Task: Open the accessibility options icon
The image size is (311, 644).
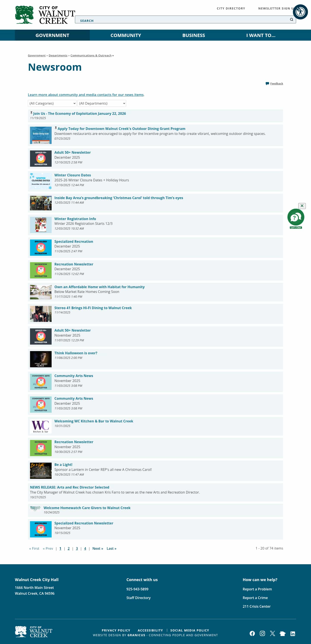Action: (300, 12)
